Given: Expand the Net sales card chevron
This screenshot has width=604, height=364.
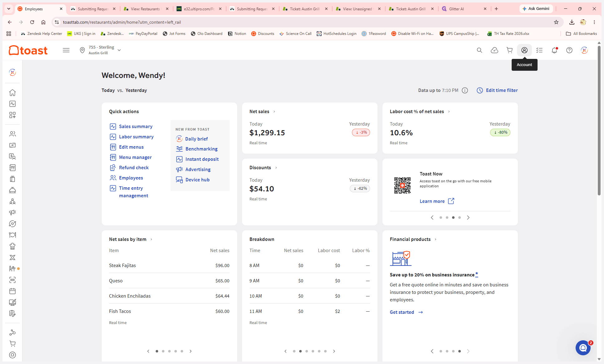Looking at the screenshot, I should 274,112.
